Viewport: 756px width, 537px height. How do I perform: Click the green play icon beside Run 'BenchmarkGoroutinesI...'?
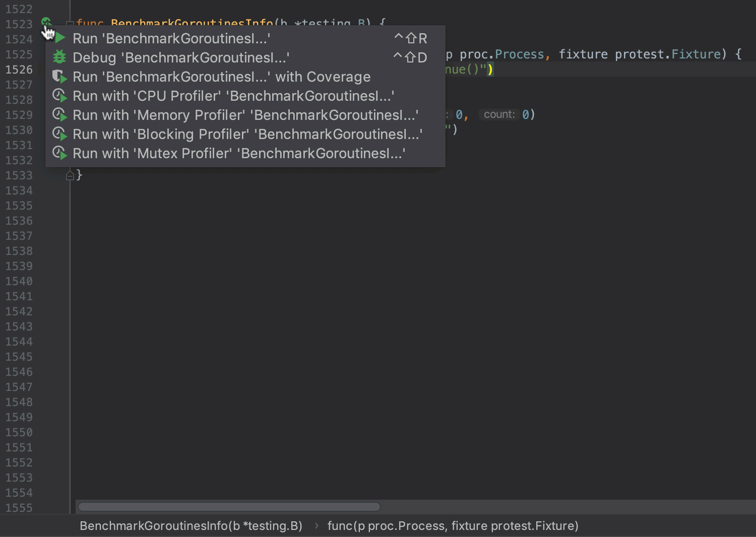[60, 38]
